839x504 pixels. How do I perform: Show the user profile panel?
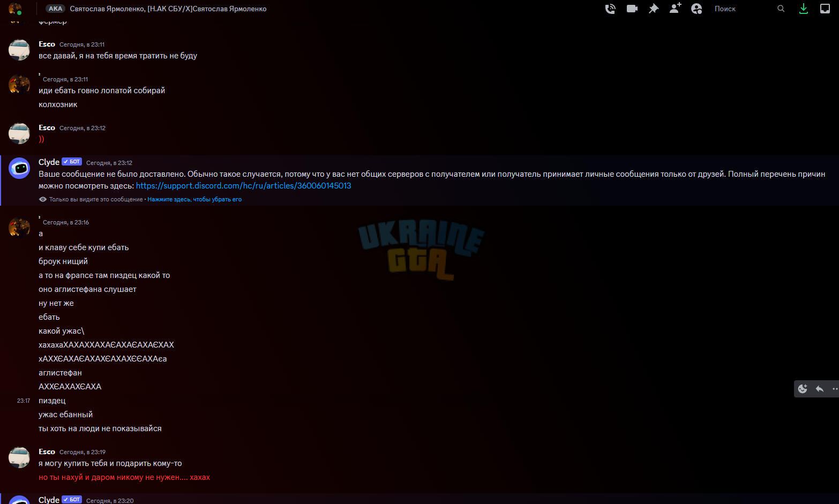pyautogui.click(x=696, y=9)
